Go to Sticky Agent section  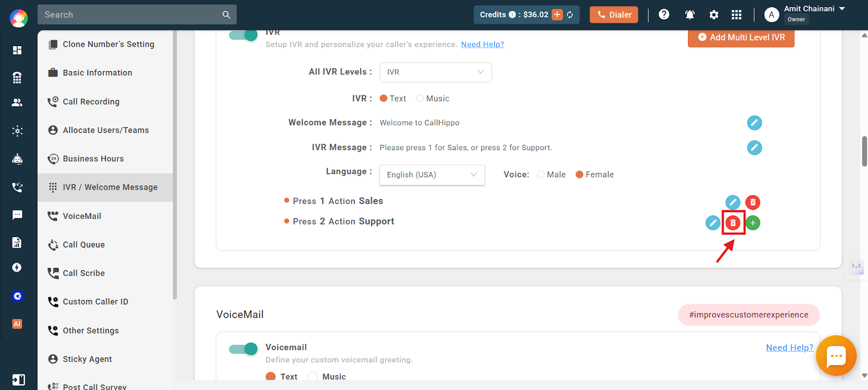[105, 359]
